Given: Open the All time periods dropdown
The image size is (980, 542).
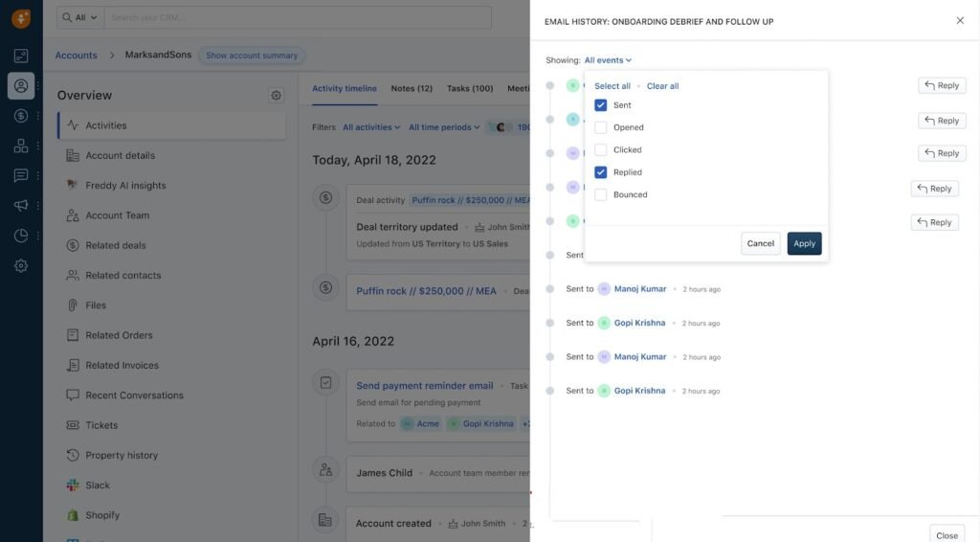Looking at the screenshot, I should 443,127.
